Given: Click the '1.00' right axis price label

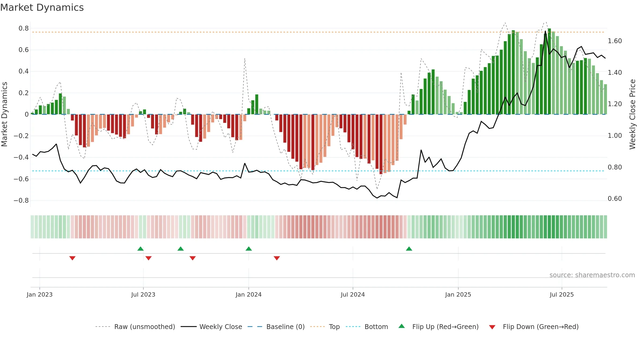Looking at the screenshot, I should (615, 135).
